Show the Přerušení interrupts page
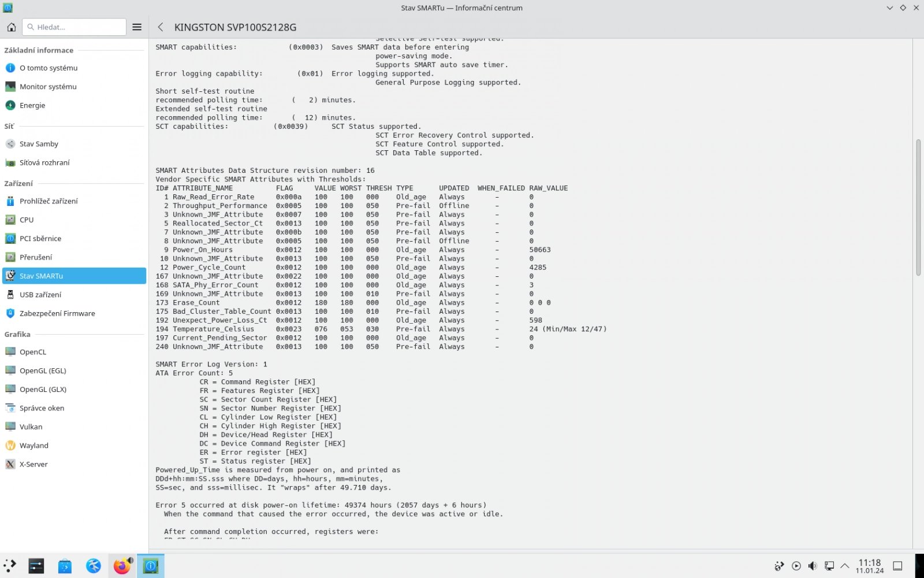 click(x=74, y=257)
